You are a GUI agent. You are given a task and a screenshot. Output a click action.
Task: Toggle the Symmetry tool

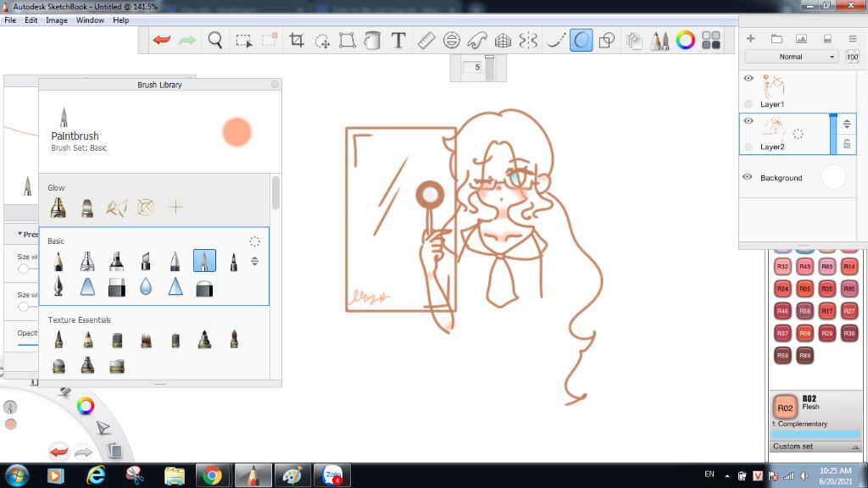tap(529, 40)
